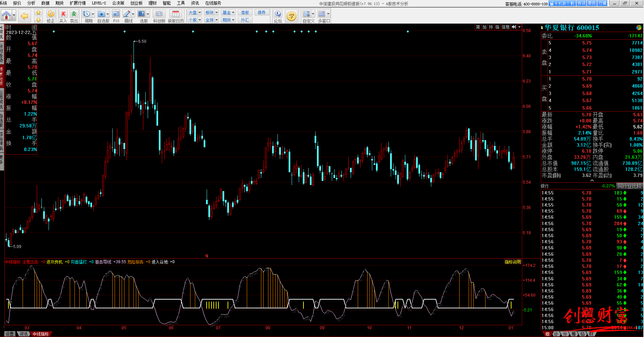Click the yellow back arrow

[x=24, y=16]
